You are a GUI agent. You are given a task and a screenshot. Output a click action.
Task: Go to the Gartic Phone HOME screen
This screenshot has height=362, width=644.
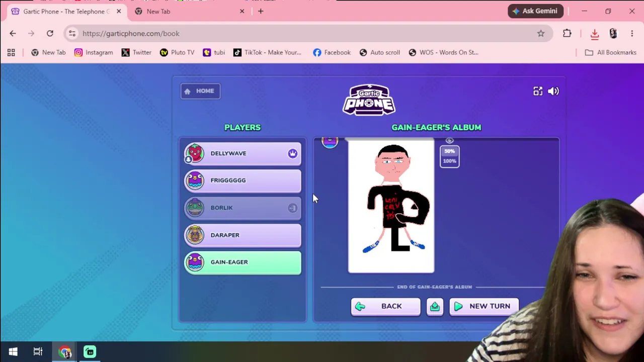coord(200,91)
